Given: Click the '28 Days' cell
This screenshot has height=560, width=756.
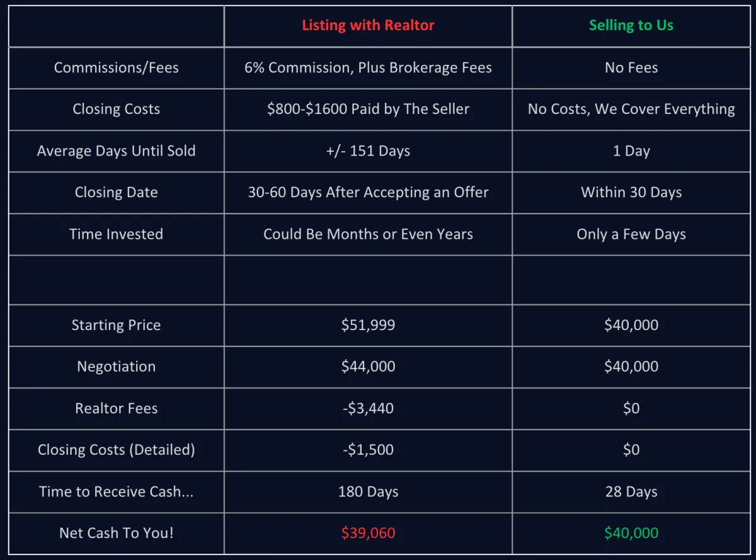Looking at the screenshot, I should click(631, 491).
